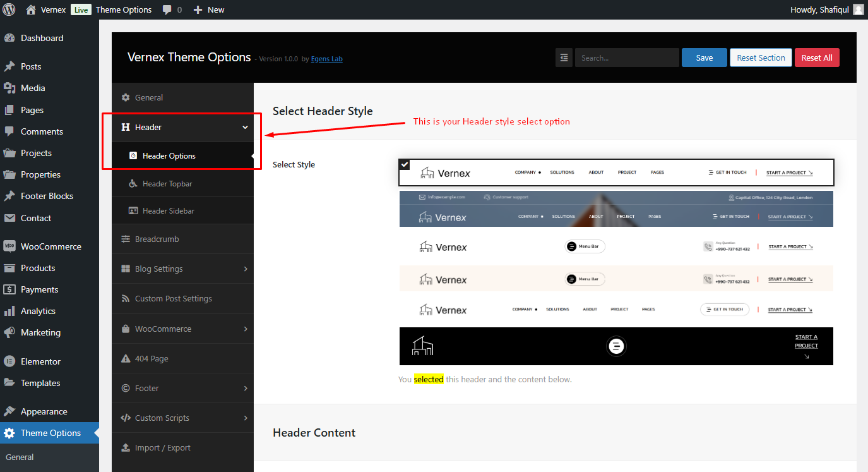Click the Dashboard gauge icon
Screen dimensions: 868x472
[x=9, y=38]
